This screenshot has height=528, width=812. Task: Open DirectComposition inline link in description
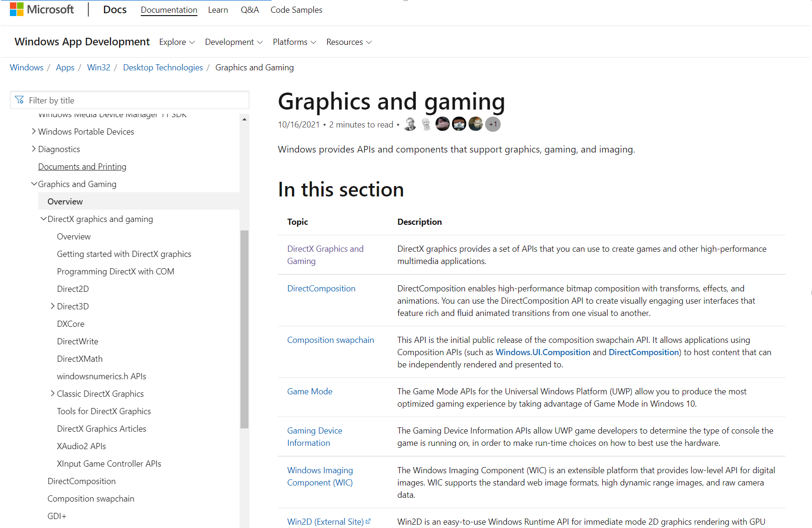tap(643, 352)
